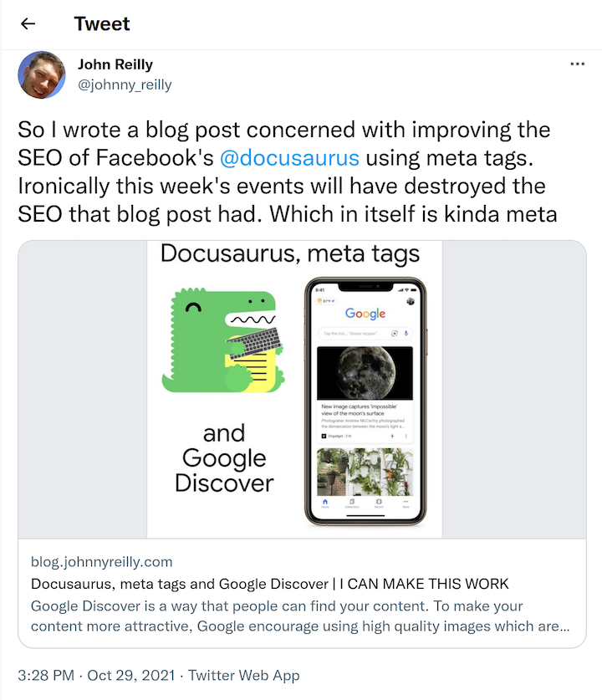The image size is (602, 700).
Task: Navigate back using the back arrow
Action: (27, 23)
